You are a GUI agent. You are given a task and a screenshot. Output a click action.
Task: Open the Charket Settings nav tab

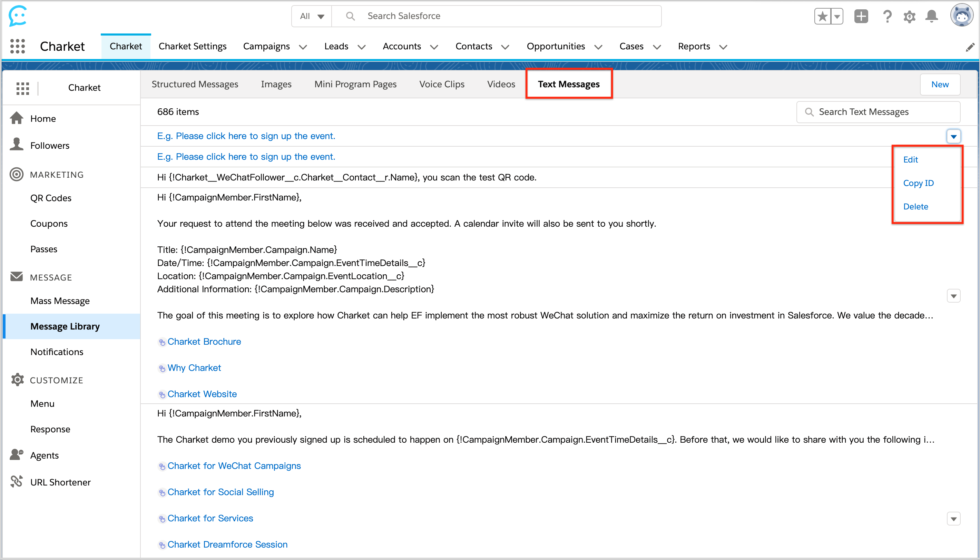[192, 47]
